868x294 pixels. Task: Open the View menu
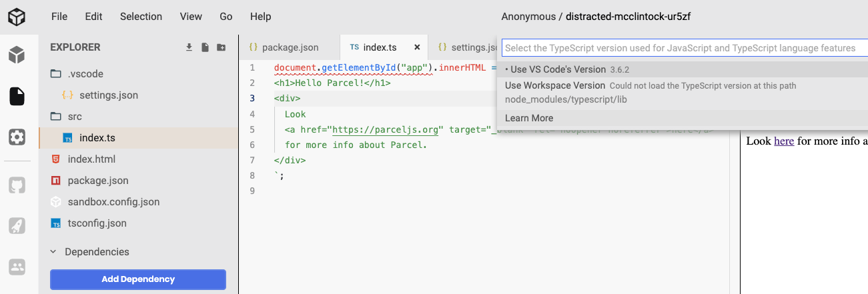pos(191,16)
